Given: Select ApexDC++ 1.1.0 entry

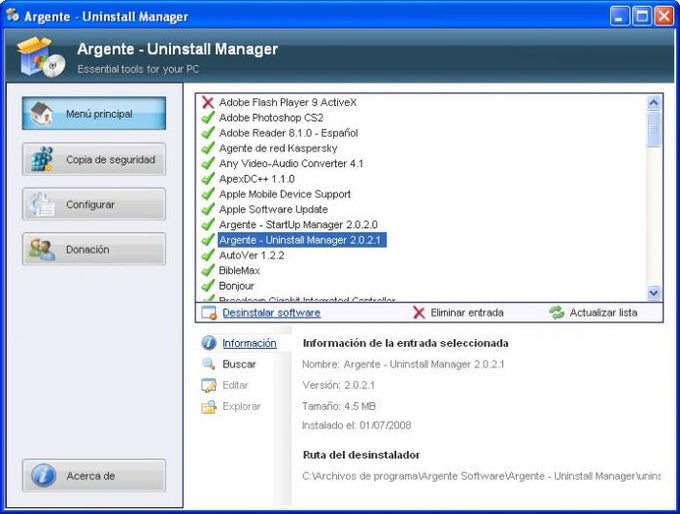Looking at the screenshot, I should pos(257,179).
